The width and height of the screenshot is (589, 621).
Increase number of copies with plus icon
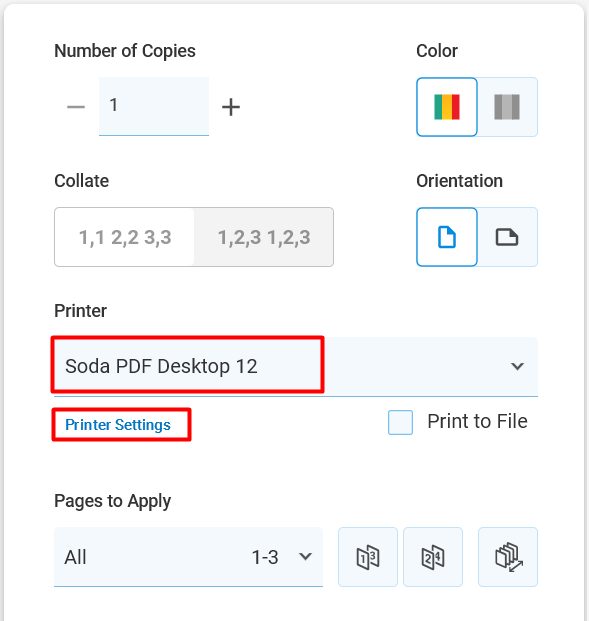pyautogui.click(x=231, y=107)
